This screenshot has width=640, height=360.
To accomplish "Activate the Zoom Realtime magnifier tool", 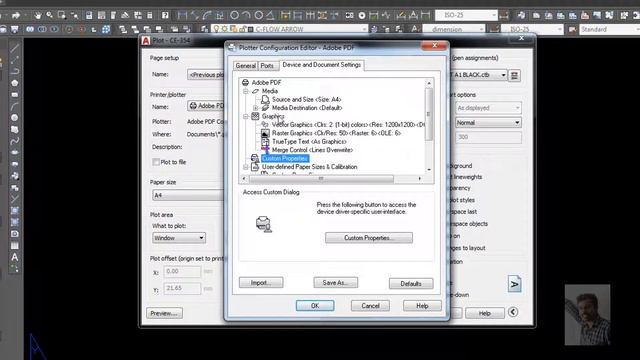I will tap(49, 16).
